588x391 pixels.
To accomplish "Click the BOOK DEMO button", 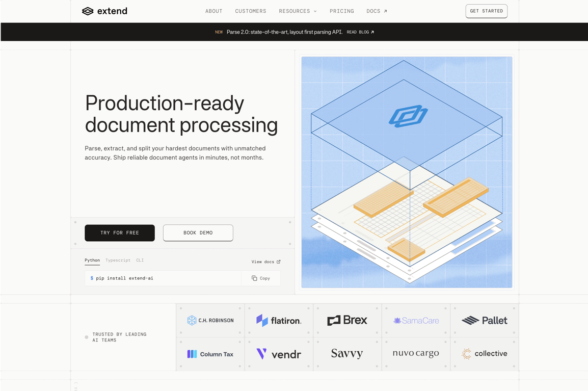I will [198, 233].
